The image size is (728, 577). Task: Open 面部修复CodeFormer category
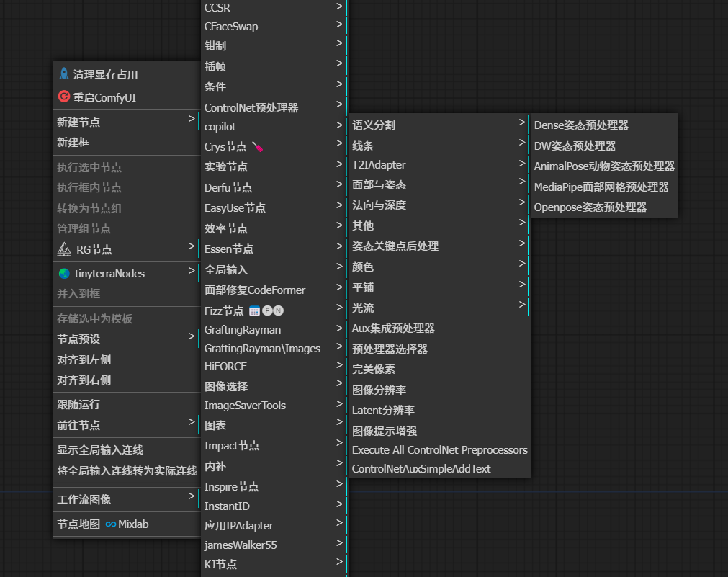pyautogui.click(x=274, y=290)
